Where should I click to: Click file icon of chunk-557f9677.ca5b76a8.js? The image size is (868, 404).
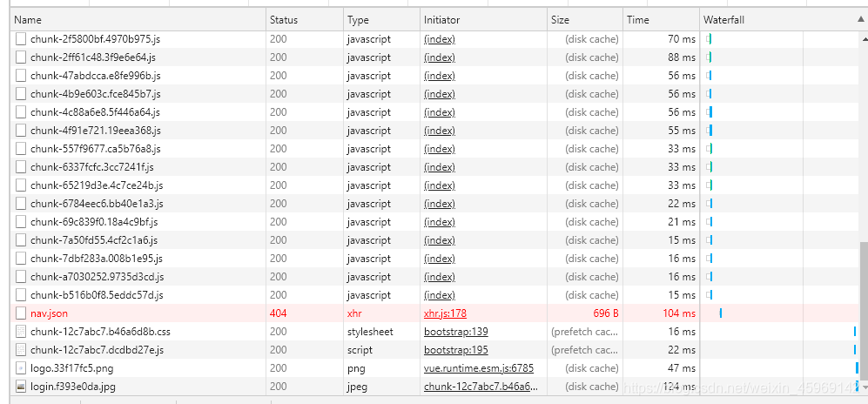pyautogui.click(x=21, y=149)
